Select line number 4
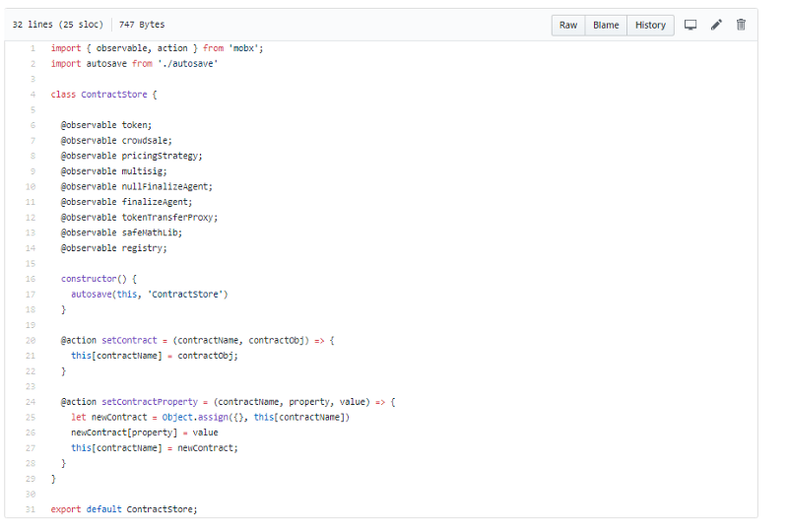This screenshot has height=532, width=788. (33, 95)
